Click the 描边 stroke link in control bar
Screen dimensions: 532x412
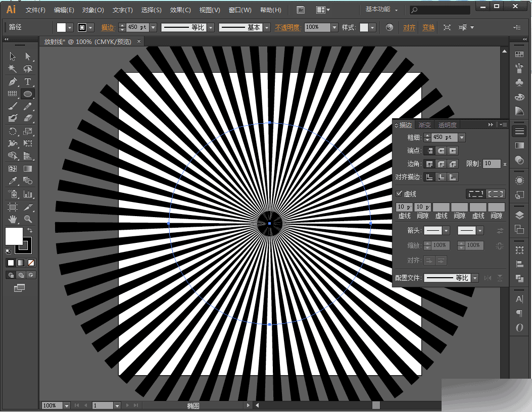point(108,27)
